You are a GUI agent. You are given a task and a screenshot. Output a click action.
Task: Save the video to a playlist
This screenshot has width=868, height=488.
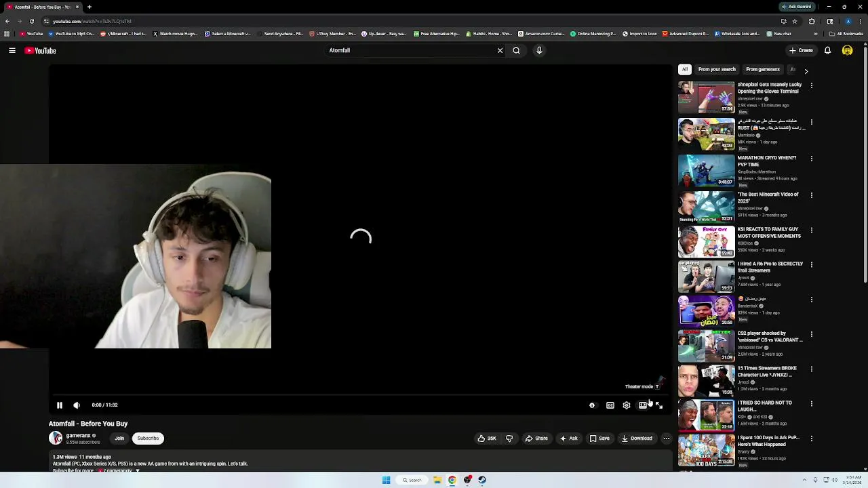coord(599,439)
